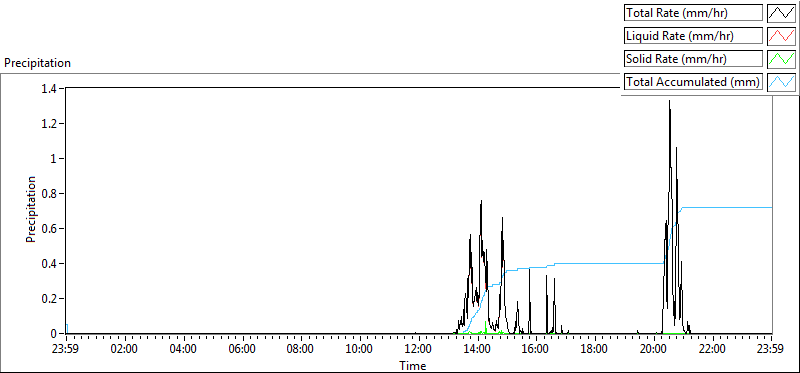This screenshot has width=800, height=373.
Task: Click the 0 minimum value on y-axis
Action: (55, 334)
